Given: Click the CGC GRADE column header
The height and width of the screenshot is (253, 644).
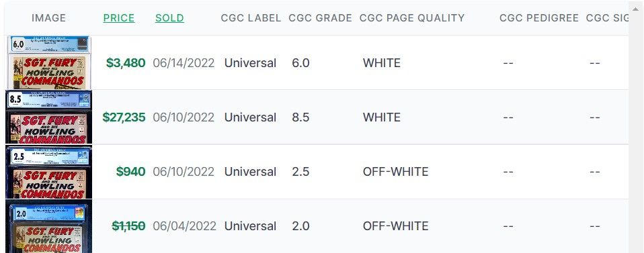Looking at the screenshot, I should [321, 18].
